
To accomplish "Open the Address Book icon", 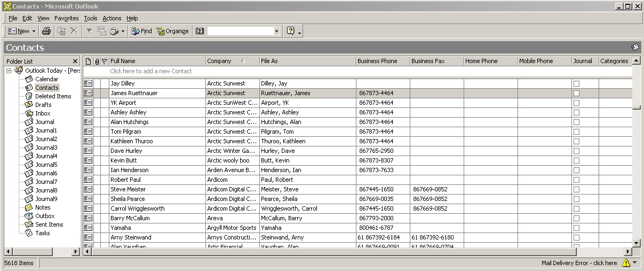I will (200, 31).
